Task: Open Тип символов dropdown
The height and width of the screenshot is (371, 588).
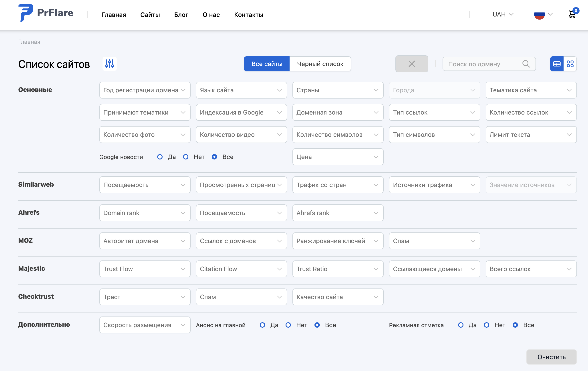Action: [x=434, y=135]
